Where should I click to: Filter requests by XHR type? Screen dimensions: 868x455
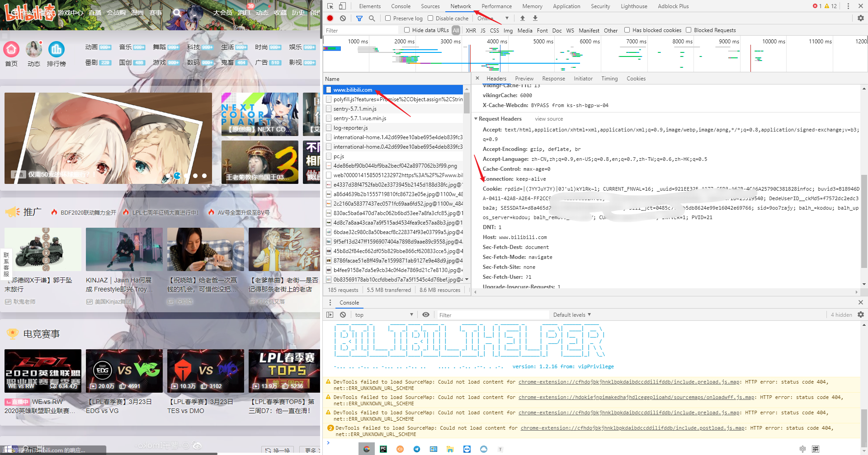(x=471, y=30)
